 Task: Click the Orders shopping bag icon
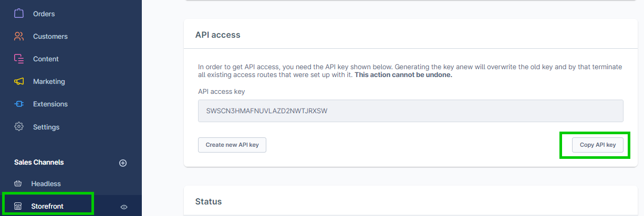tap(19, 14)
